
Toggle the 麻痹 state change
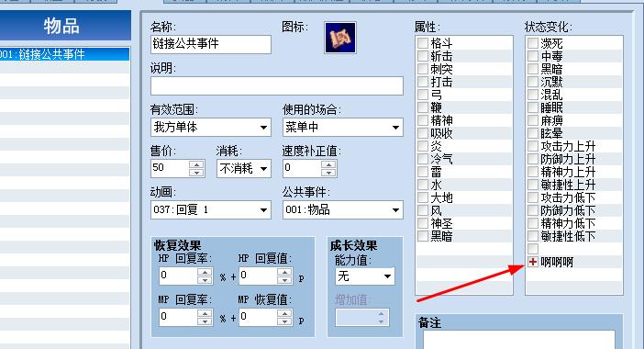tap(533, 120)
